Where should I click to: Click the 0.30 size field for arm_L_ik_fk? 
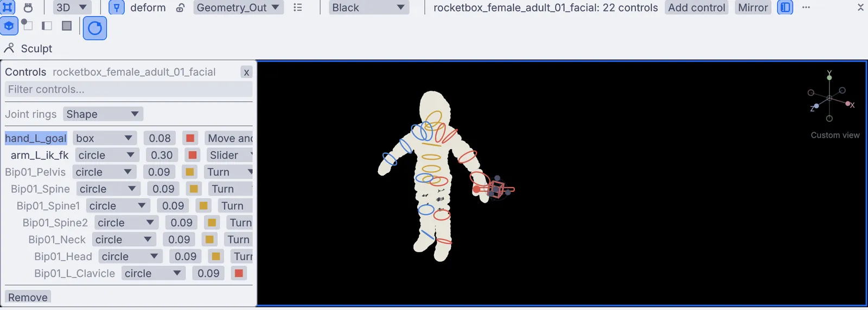coord(162,155)
